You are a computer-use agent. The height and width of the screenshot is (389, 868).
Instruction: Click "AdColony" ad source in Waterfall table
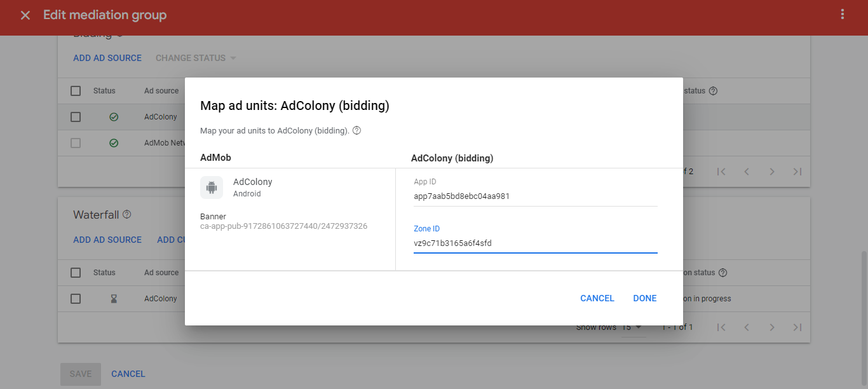161,299
